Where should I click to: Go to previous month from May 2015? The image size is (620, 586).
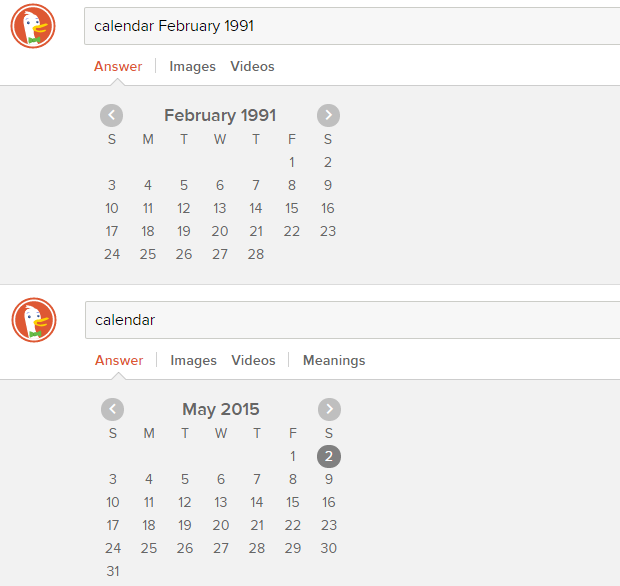click(112, 409)
